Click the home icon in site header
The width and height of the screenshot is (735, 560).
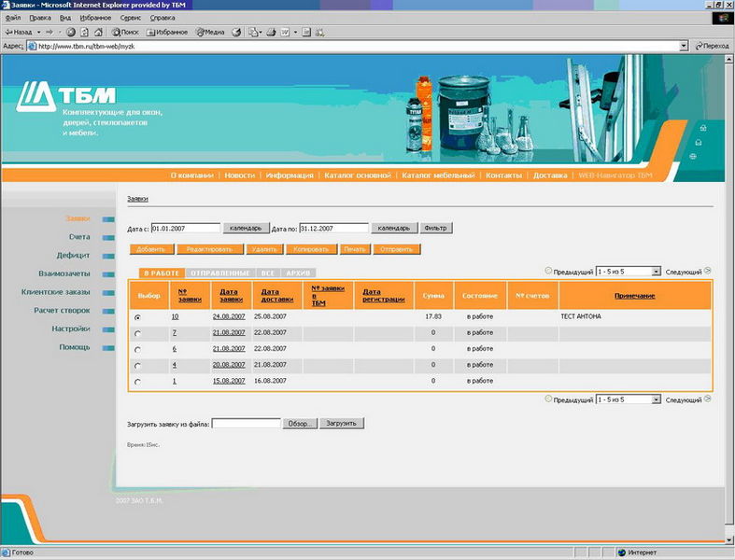tap(702, 128)
